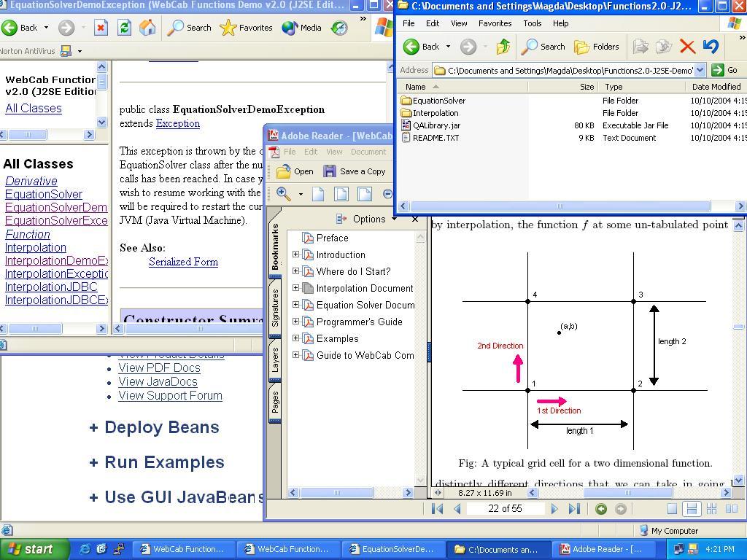Screen dimensions: 747x560
Task: Click the red Delete icon in Explorer
Action: click(687, 47)
